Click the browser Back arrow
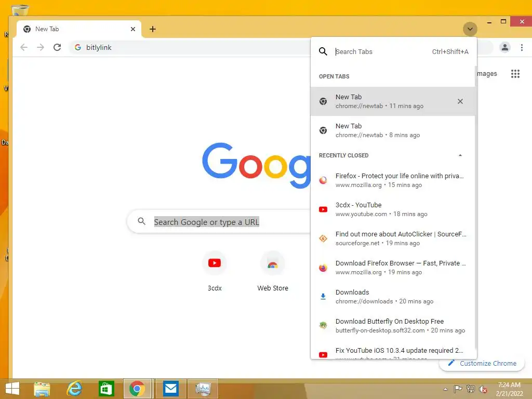The image size is (532, 399). tap(24, 47)
